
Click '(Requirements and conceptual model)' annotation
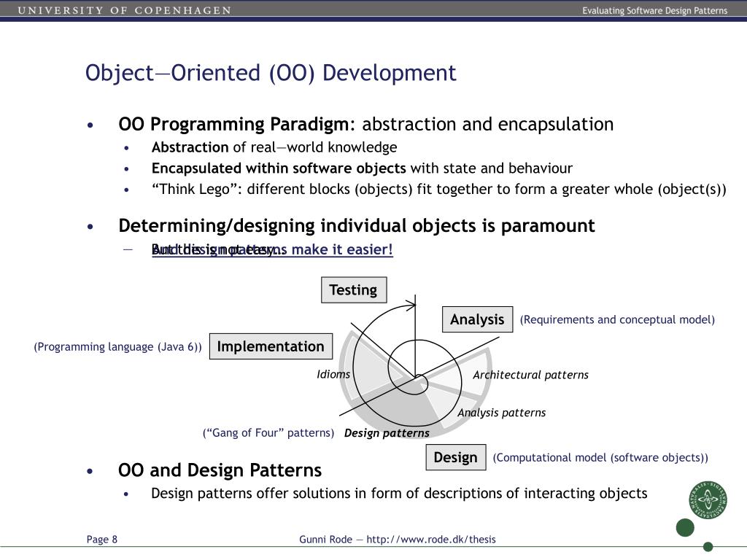(617, 319)
